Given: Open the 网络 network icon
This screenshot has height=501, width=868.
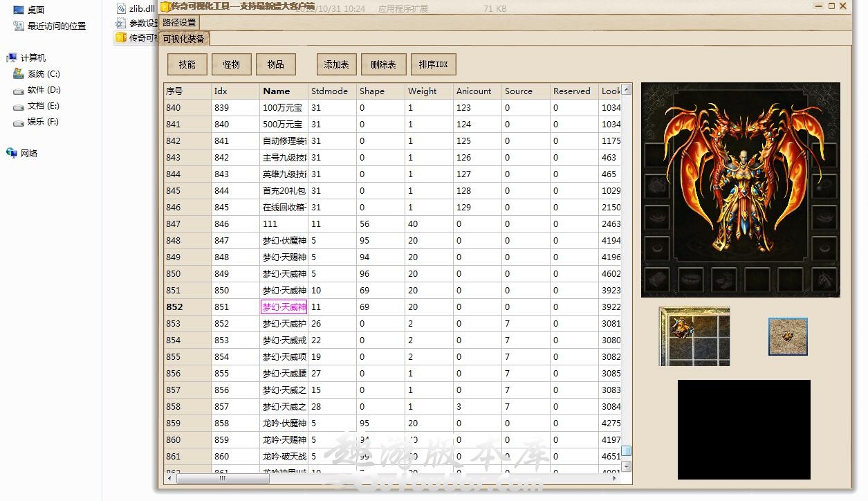Looking at the screenshot, I should coord(12,153).
